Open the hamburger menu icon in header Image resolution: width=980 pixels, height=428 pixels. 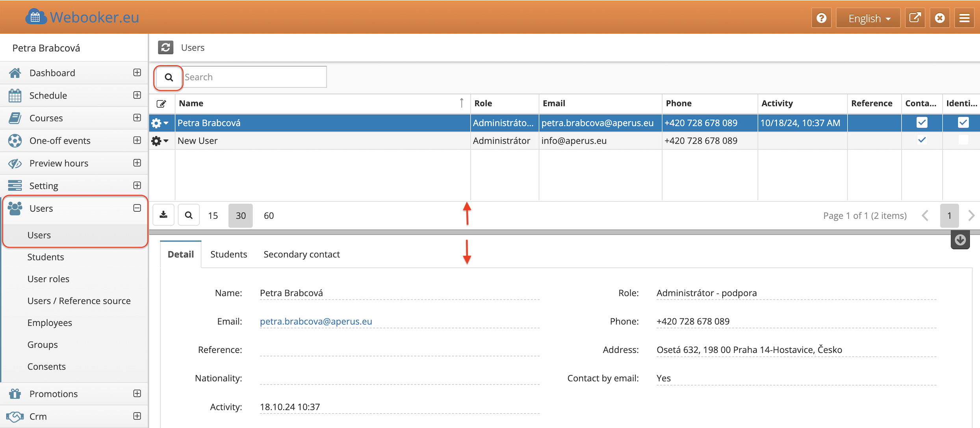click(x=964, y=18)
